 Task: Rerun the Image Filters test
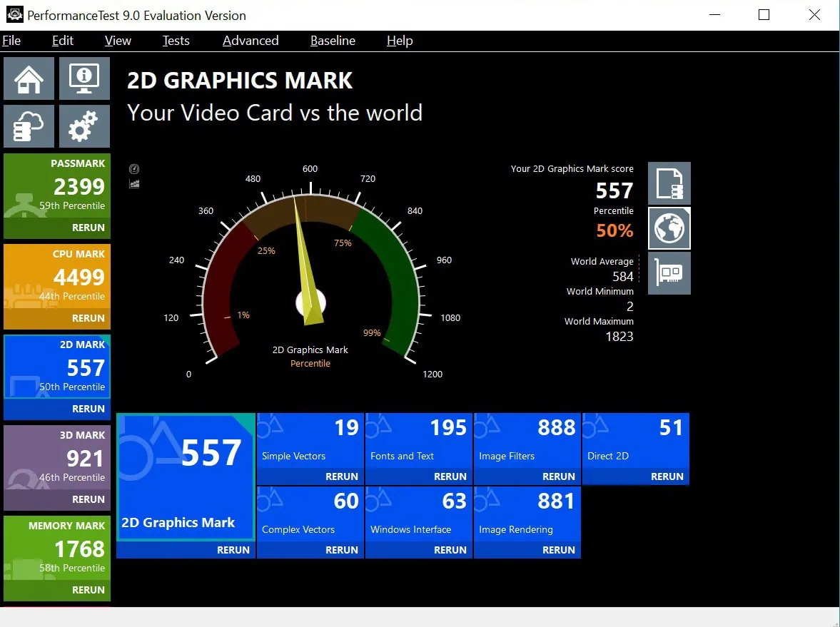(x=558, y=476)
